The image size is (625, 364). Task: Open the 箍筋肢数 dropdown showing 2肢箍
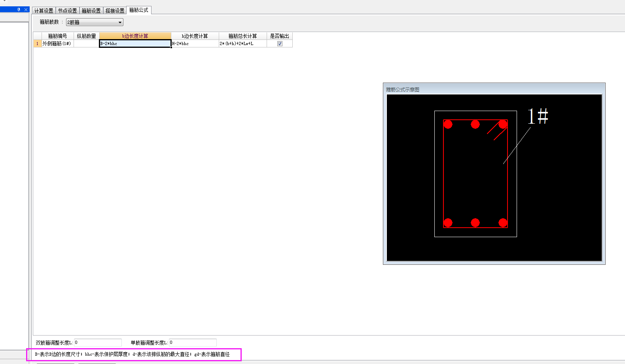point(95,22)
